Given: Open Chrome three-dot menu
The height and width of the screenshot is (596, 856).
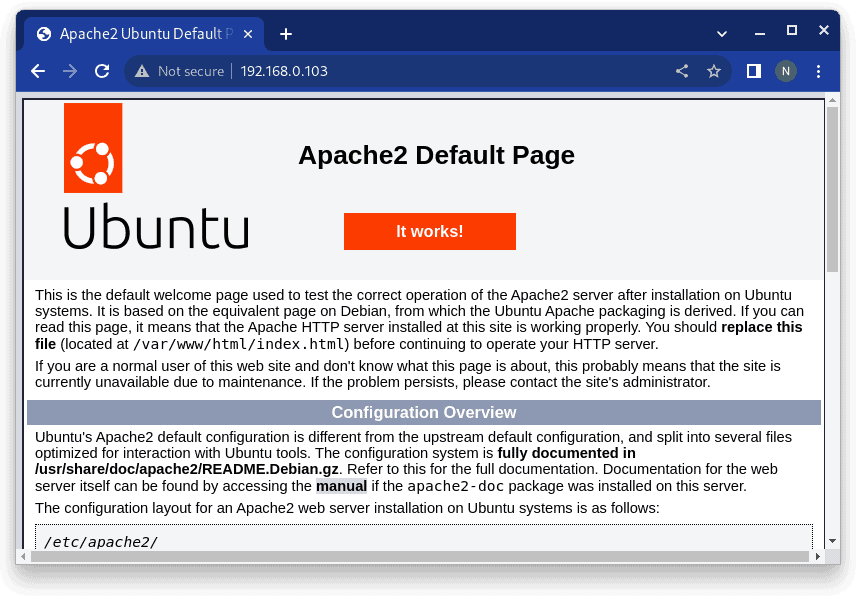Looking at the screenshot, I should point(819,71).
